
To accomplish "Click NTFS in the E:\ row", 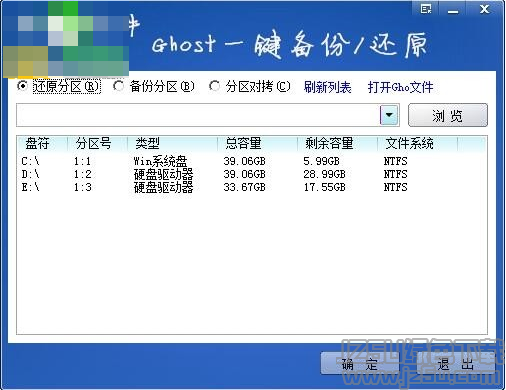I will [395, 187].
